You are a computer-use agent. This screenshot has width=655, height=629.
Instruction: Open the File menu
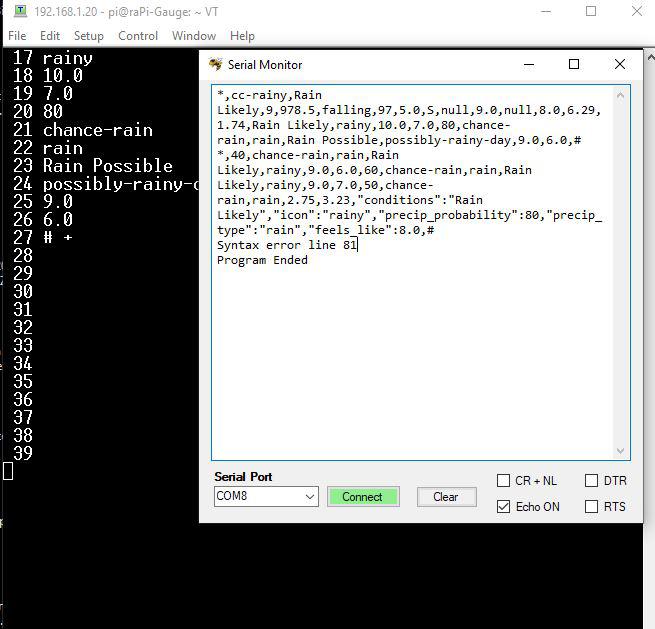(x=17, y=36)
